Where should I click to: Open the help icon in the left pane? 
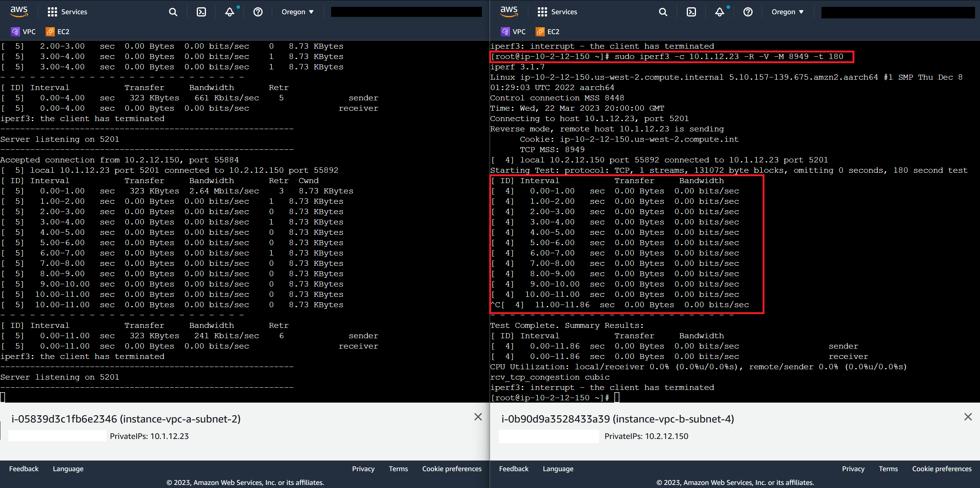coord(258,12)
